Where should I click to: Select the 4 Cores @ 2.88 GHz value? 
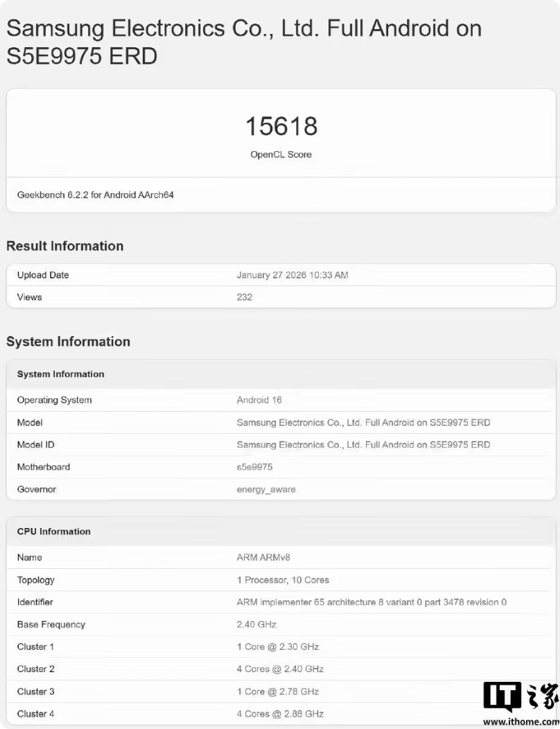tap(280, 714)
